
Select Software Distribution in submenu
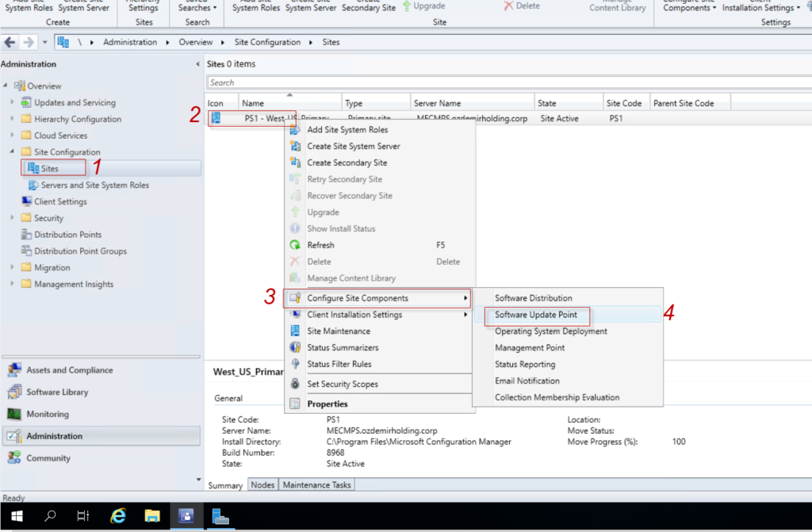tap(534, 298)
